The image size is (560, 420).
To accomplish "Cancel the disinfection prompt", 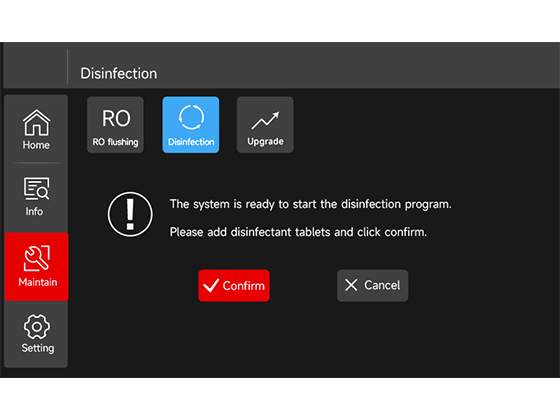I will (x=372, y=285).
